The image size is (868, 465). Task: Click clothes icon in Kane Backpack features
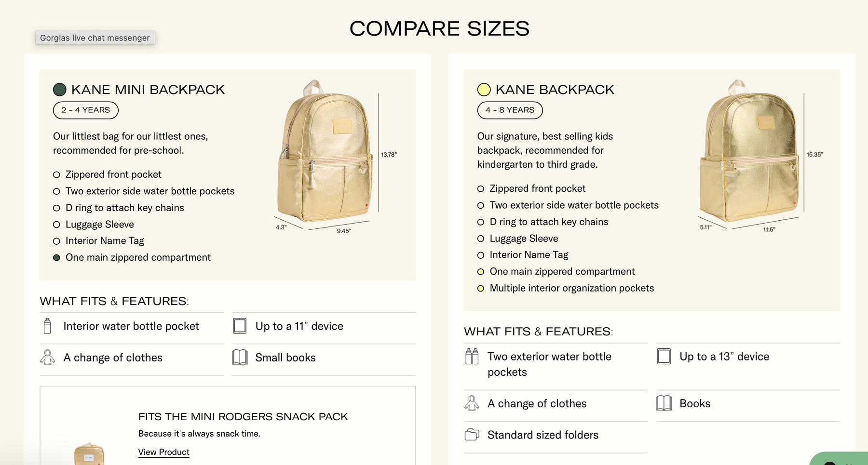(x=472, y=403)
